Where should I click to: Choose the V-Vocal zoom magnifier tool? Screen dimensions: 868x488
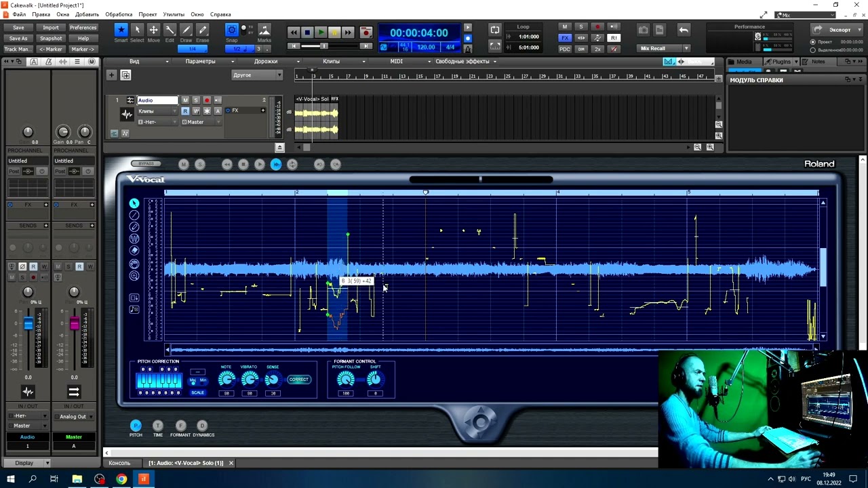tap(134, 275)
